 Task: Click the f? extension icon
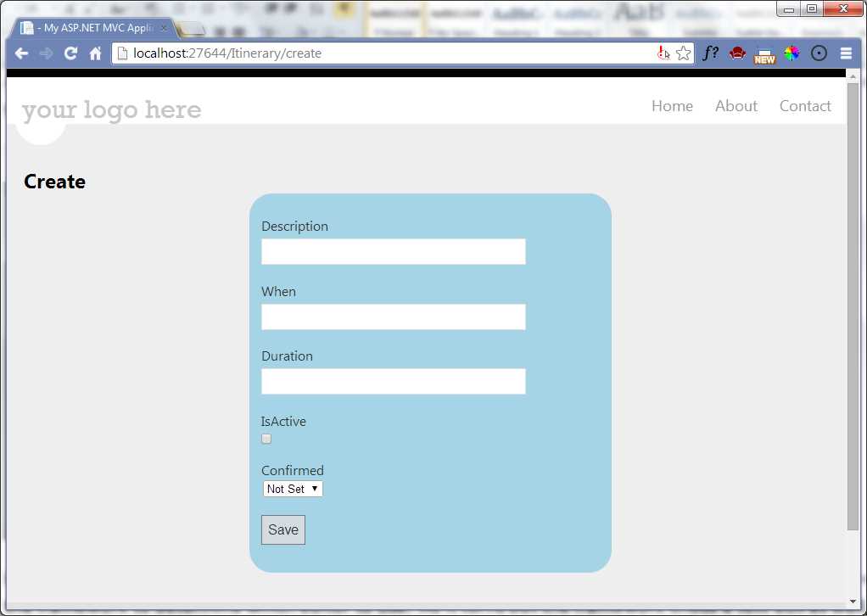pos(711,53)
